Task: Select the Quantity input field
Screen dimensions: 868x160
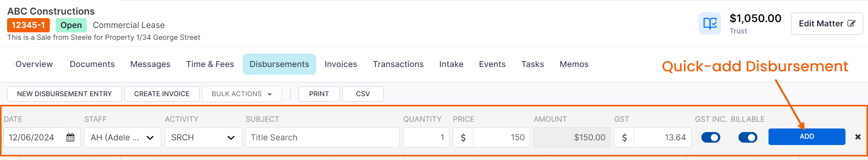Action: tap(426, 138)
